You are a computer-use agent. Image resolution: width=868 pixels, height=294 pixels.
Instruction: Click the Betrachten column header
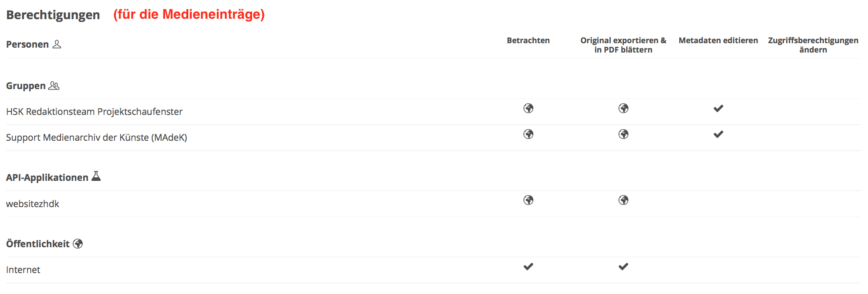(528, 41)
